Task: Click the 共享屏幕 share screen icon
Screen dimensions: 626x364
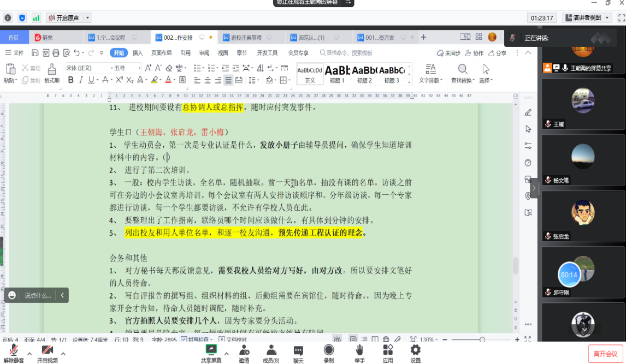Action: [210, 353]
